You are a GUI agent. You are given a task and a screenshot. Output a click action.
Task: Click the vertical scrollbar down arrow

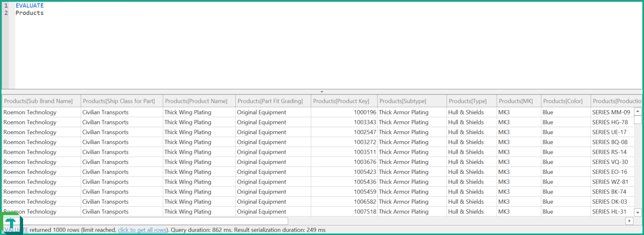638,212
